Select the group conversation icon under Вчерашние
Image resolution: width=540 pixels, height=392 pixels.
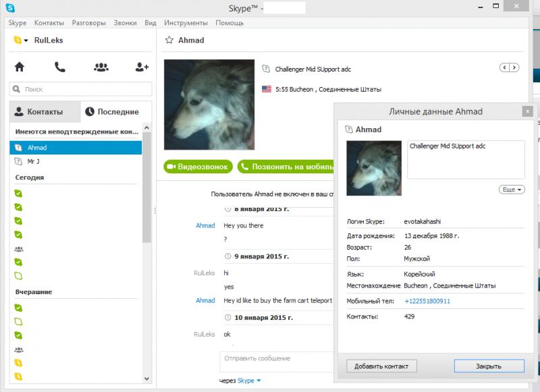coord(19,349)
